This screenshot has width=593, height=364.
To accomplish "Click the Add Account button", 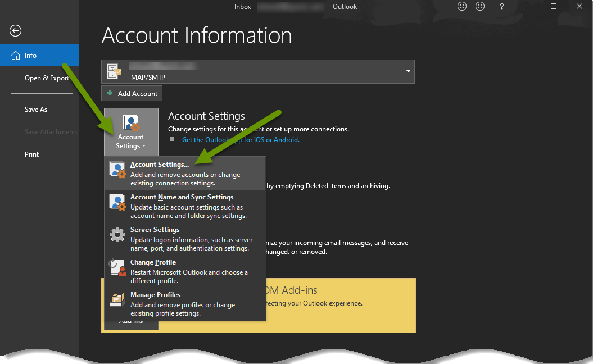I will [x=132, y=93].
